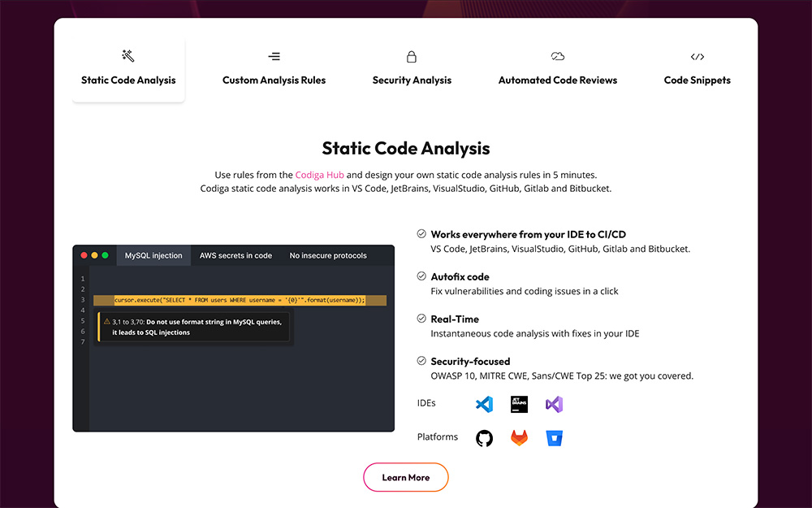Click the warning triangle icon in tooltip
This screenshot has width=812, height=508.
pyautogui.click(x=107, y=321)
